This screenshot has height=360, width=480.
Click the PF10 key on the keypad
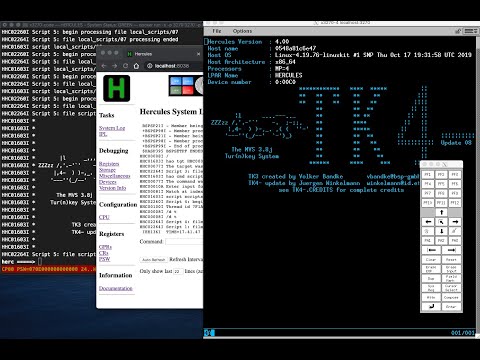[428, 202]
